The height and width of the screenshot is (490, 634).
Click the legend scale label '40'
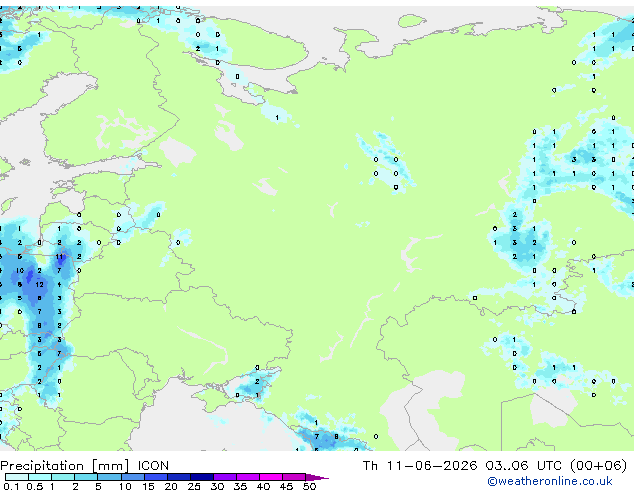[263, 486]
